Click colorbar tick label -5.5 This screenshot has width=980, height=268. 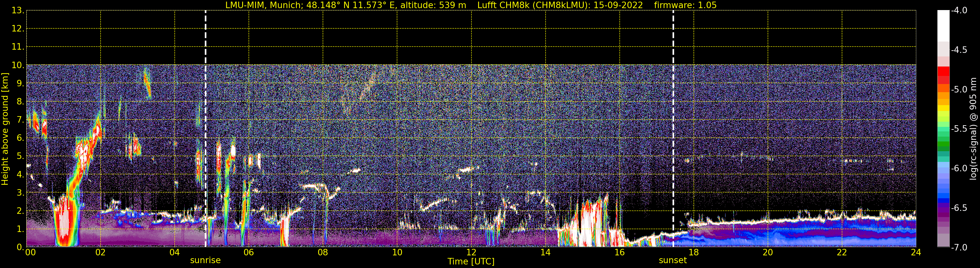click(x=959, y=129)
